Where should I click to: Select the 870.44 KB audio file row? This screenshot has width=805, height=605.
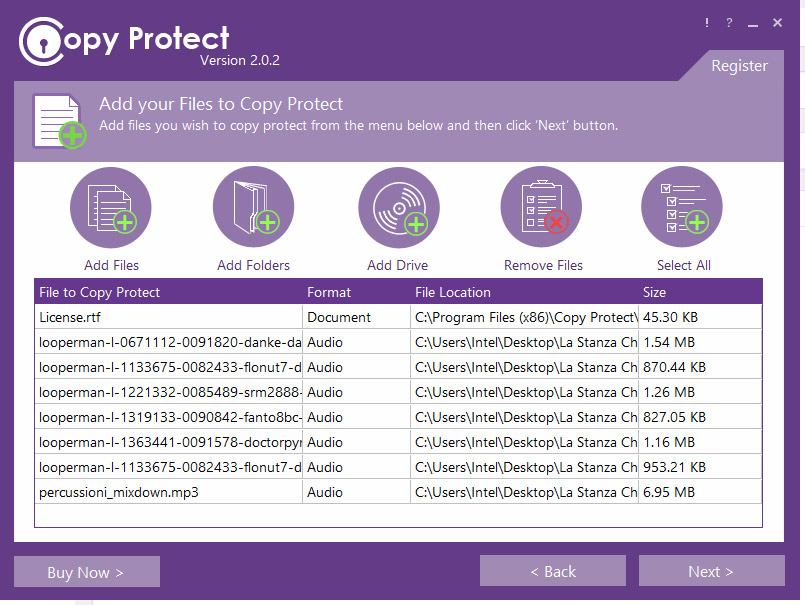(168, 367)
